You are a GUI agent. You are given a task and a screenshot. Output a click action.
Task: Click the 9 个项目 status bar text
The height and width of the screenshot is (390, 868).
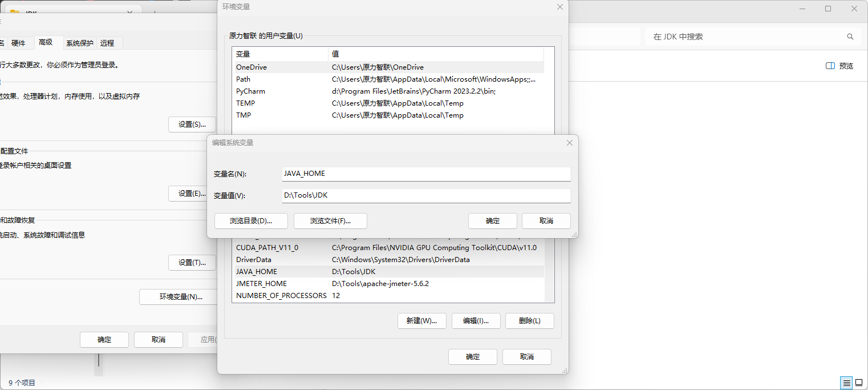22,383
